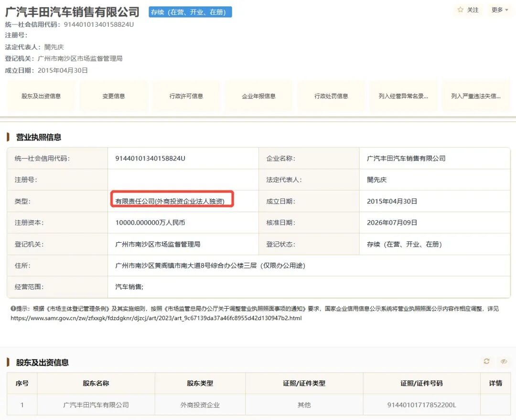The height and width of the screenshot is (420, 516).
Task: Open the 更多 dropdown menu
Action: pyautogui.click(x=500, y=10)
